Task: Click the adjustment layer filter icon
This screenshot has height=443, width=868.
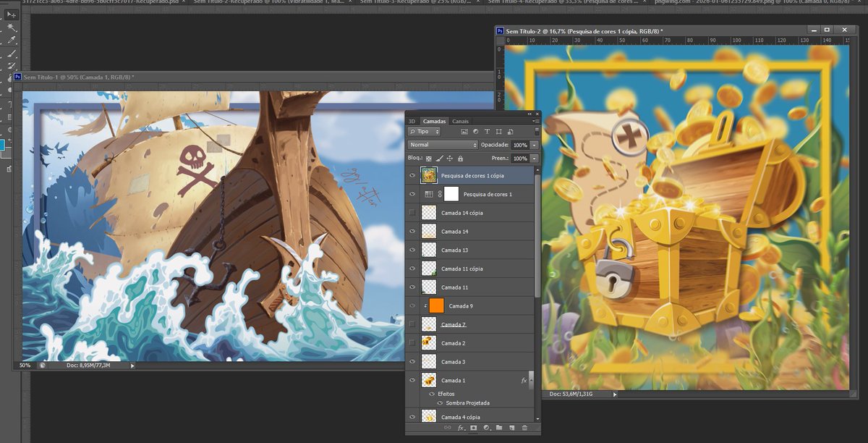Action: click(475, 132)
